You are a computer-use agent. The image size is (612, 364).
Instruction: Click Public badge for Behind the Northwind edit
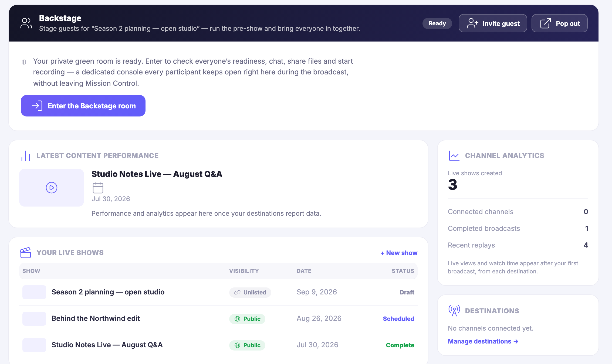[247, 319]
